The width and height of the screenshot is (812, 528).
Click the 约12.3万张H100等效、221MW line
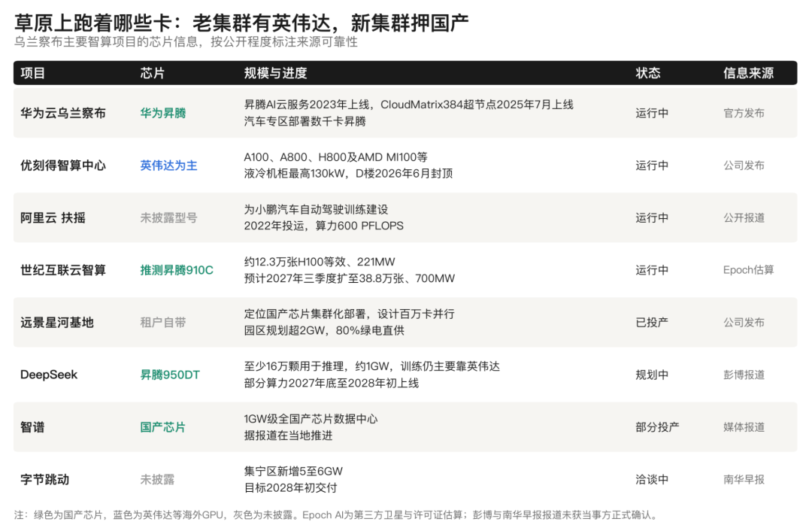point(320,262)
